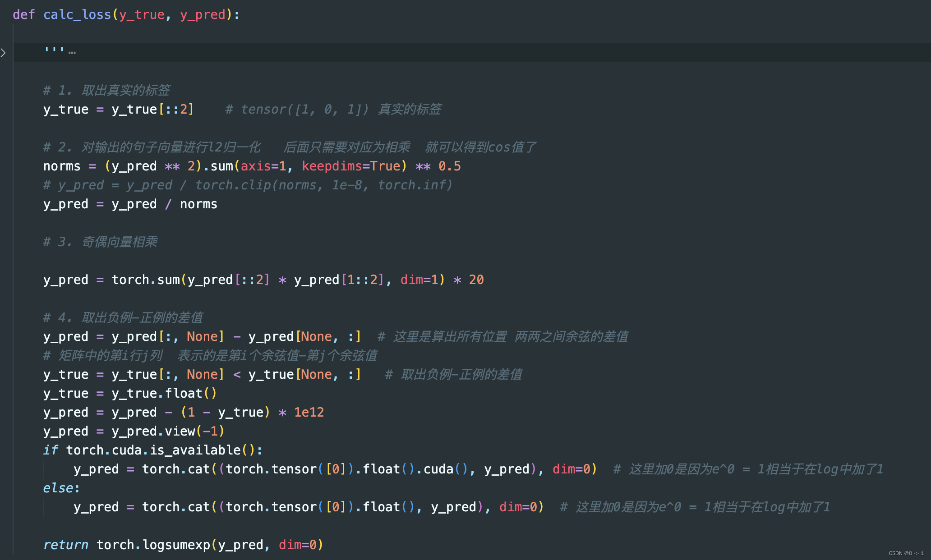Click the keepdims=True argument
This screenshot has width=931, height=560.
351,166
